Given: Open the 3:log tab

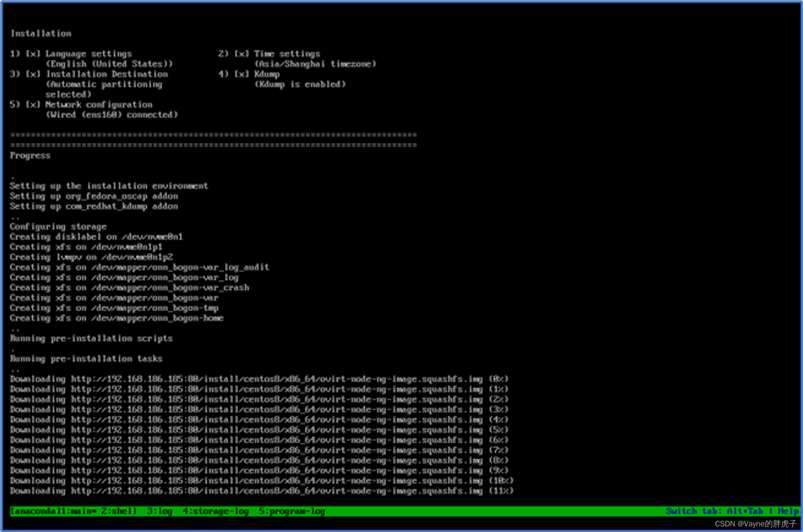Looking at the screenshot, I should pos(160,511).
